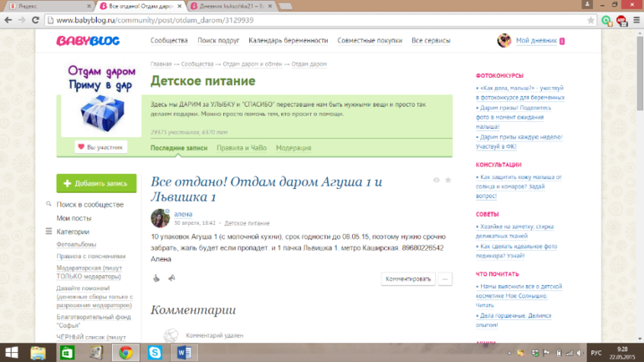Click the eye watch icon beside post title
644x362 pixels.
436,180
